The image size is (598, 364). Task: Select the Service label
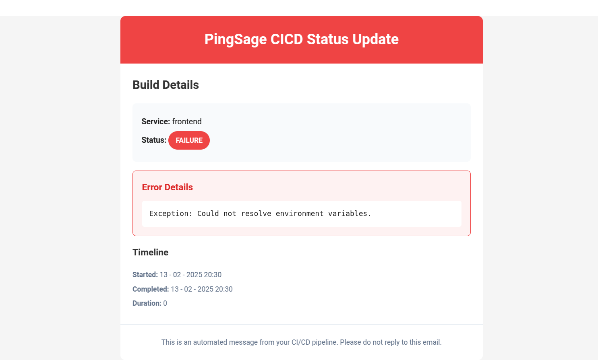point(155,121)
